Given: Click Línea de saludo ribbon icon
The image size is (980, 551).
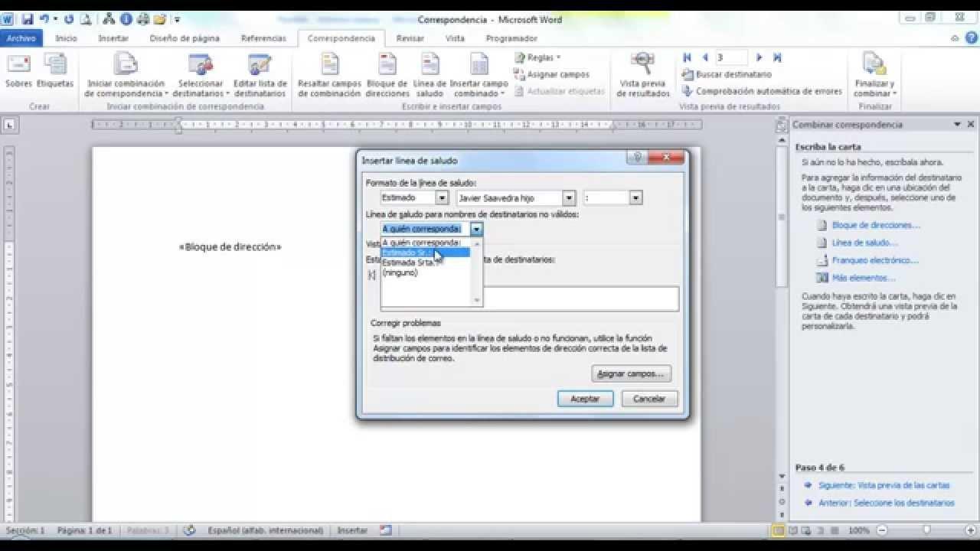Looking at the screenshot, I should point(430,67).
